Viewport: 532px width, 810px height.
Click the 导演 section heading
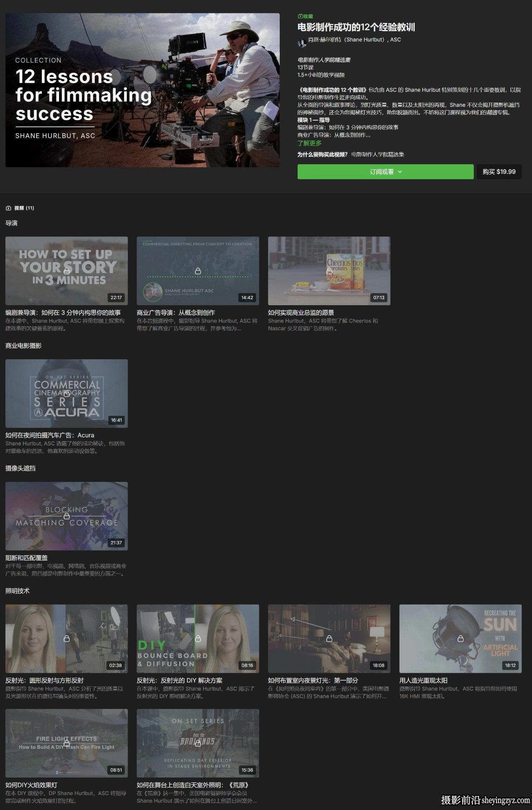[12, 223]
